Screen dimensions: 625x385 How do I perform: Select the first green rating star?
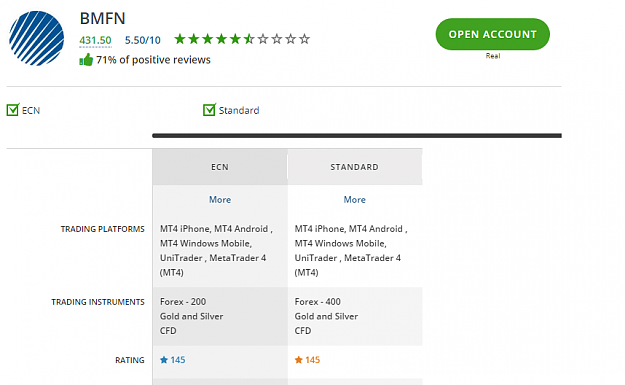click(180, 39)
